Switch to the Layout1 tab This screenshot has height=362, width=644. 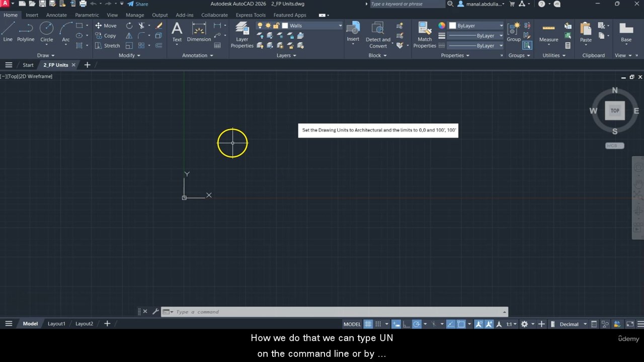click(x=56, y=324)
